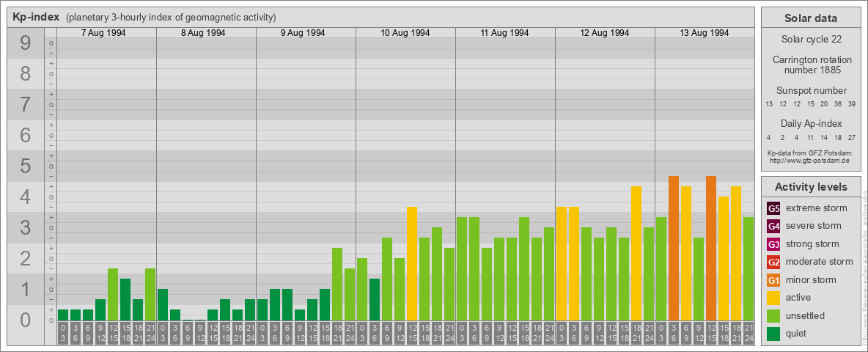
Task: Click the 12-15 time label under 10 Aug
Action: (412, 334)
